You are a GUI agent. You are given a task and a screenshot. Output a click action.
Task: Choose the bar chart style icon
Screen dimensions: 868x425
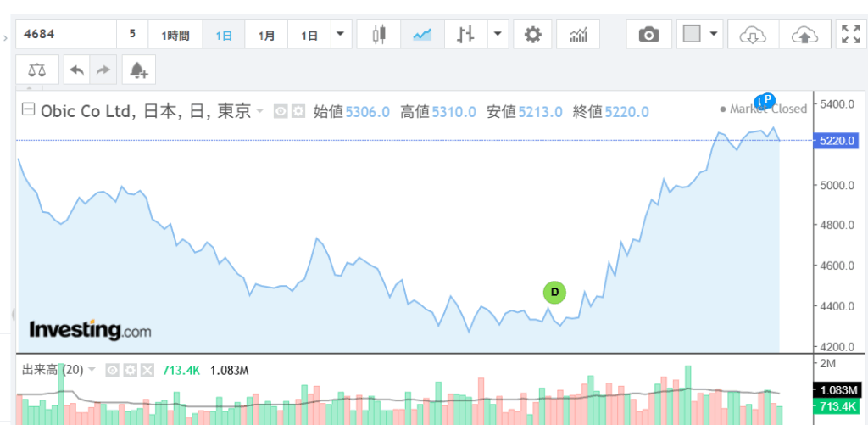click(x=465, y=34)
